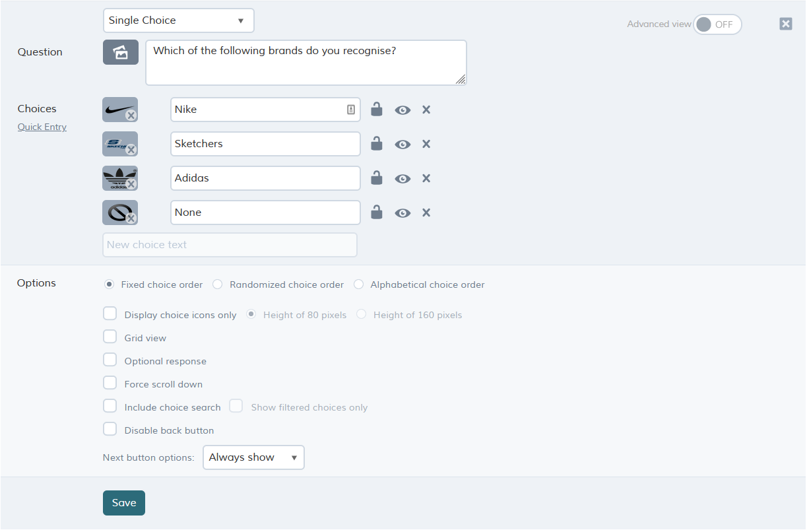Select Fixed choice order
Screen dimensions: 807x532
tap(110, 284)
